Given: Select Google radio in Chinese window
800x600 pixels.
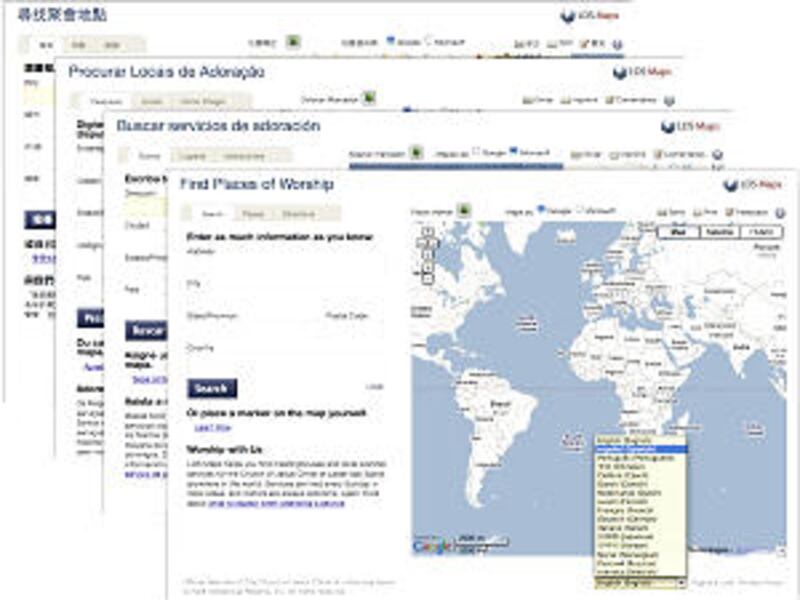Looking at the screenshot, I should point(391,40).
